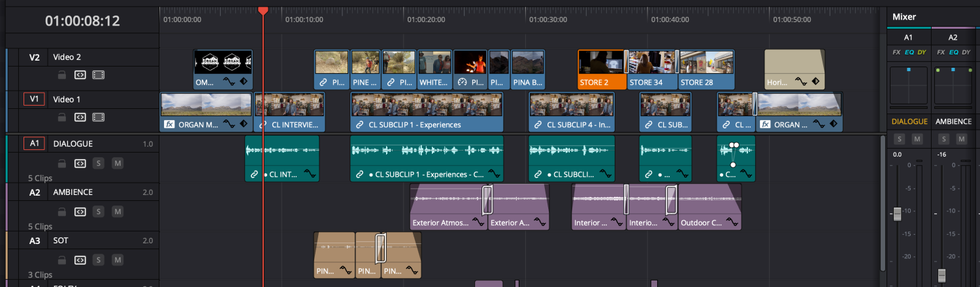Solo the DIALOGUE track in timeline header
This screenshot has width=980, height=287.
click(x=98, y=163)
